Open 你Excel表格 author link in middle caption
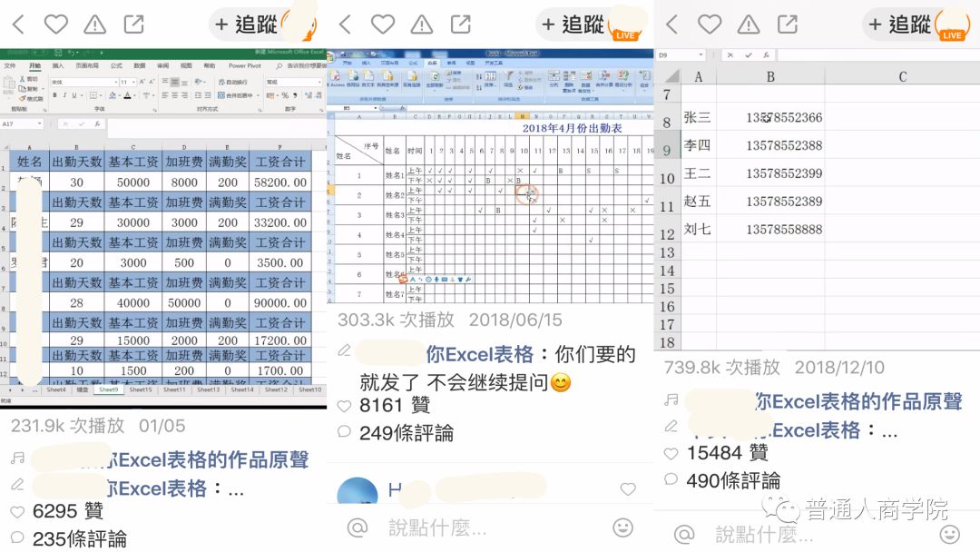This screenshot has height=552, width=980. click(479, 354)
